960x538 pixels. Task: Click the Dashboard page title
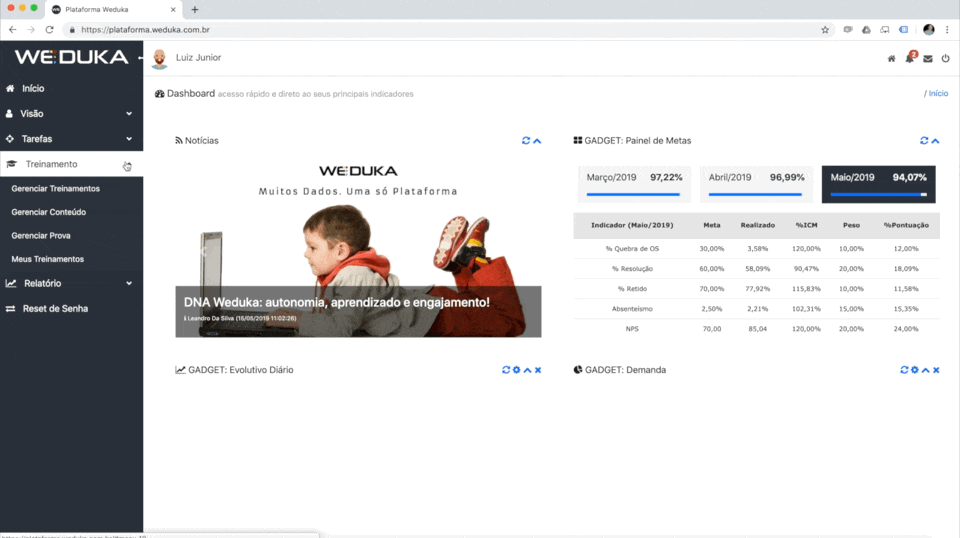[x=191, y=94]
